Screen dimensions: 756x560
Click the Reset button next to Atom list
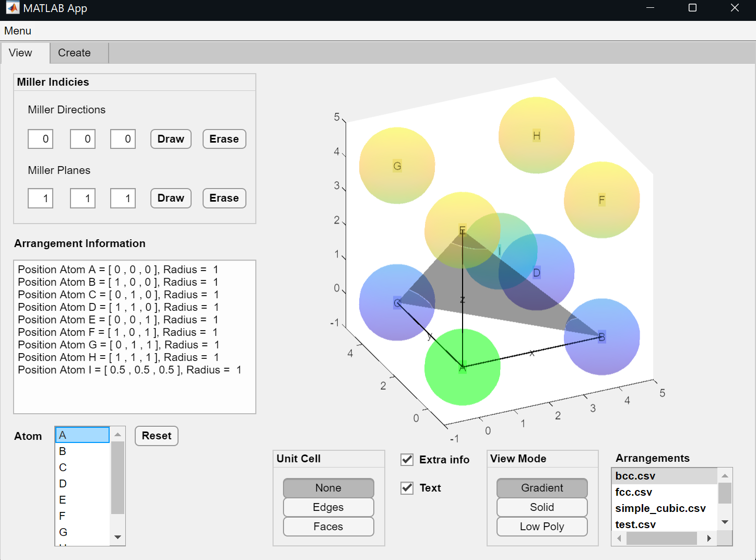pos(156,436)
